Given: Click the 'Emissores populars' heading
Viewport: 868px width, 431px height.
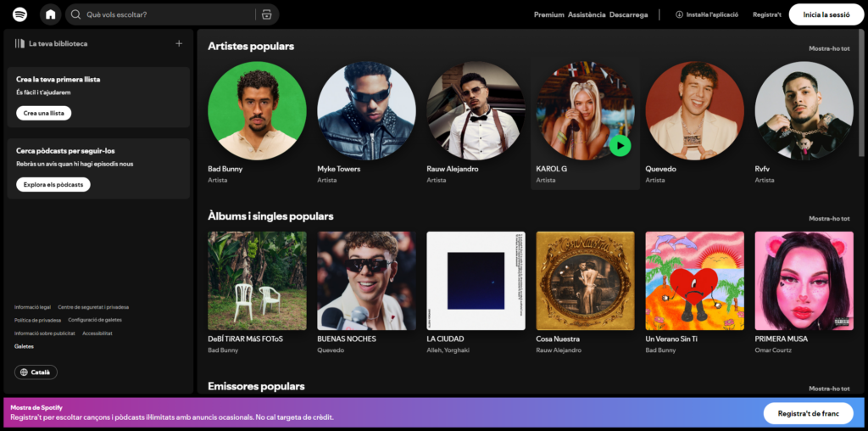Looking at the screenshot, I should click(x=256, y=386).
